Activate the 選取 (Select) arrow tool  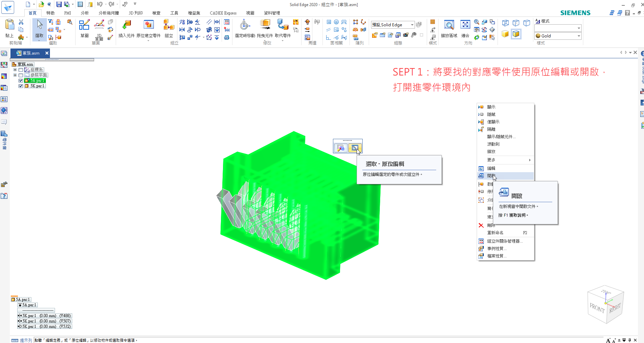coord(39,25)
